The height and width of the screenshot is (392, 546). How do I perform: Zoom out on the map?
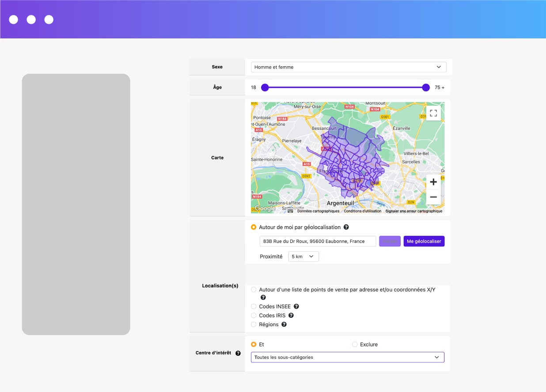coord(433,197)
